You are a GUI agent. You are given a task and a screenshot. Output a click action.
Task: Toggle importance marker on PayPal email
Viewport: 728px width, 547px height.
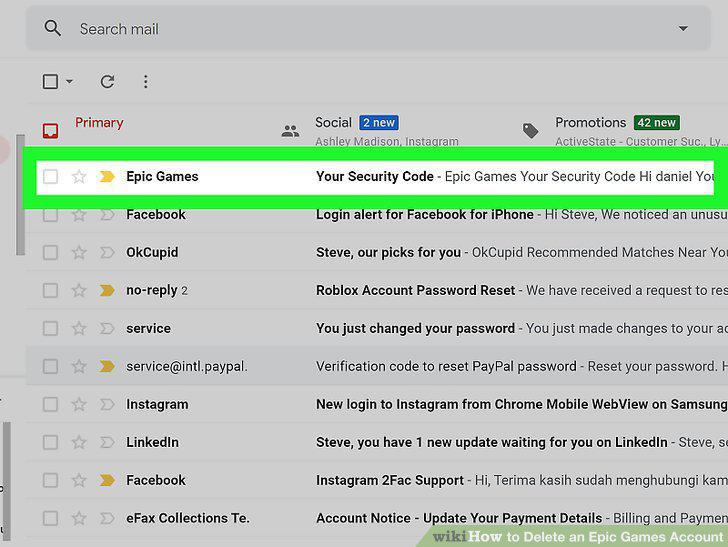pos(107,366)
